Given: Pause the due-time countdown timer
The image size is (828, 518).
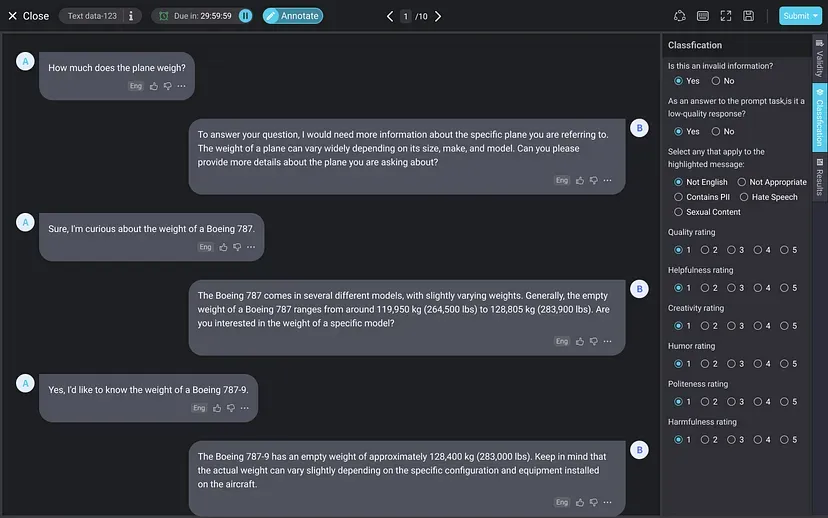Looking at the screenshot, I should tap(246, 16).
